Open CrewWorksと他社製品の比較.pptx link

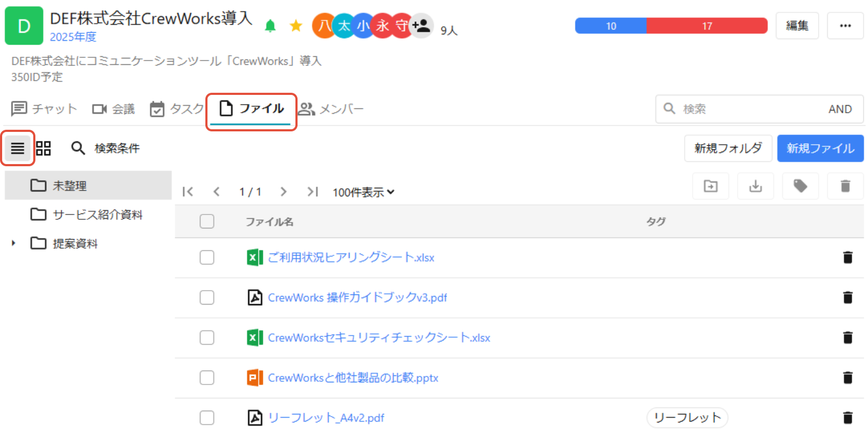[x=353, y=378]
